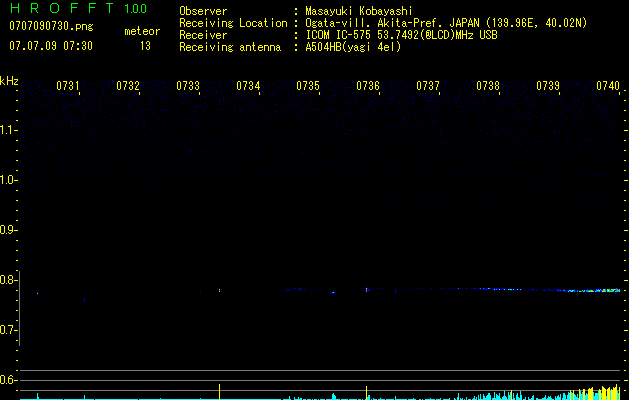The height and width of the screenshot is (400, 629).
Task: Click the 0734 time axis marker
Action: (248, 86)
